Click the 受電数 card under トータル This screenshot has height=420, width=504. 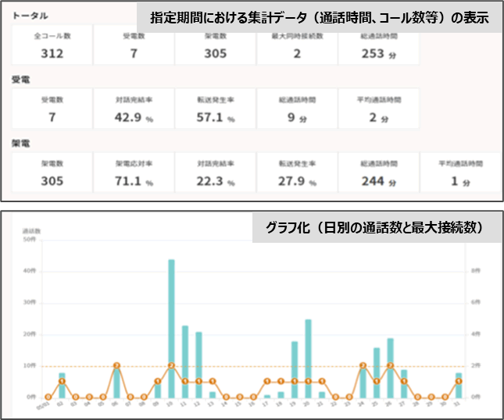pyautogui.click(x=134, y=44)
